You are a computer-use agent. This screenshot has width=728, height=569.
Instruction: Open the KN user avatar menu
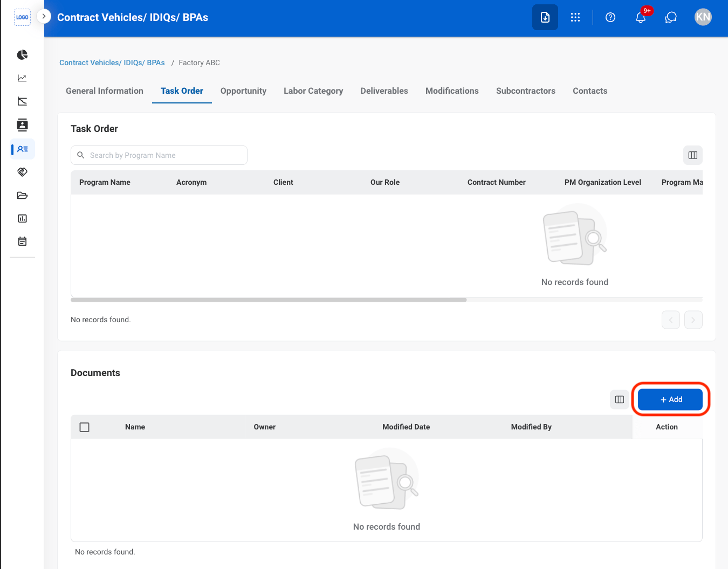click(703, 17)
